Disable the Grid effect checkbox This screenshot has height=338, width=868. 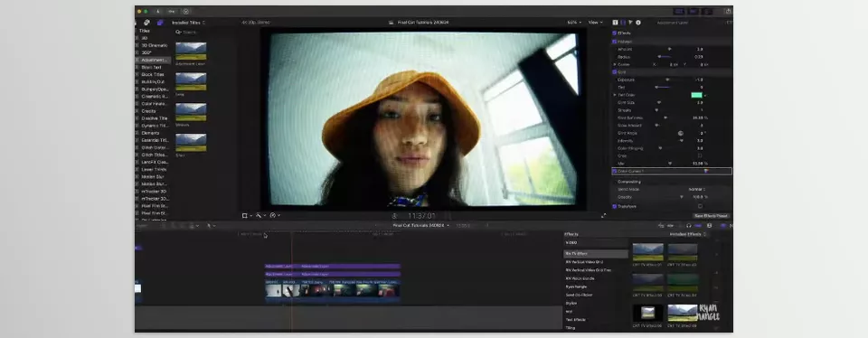coord(615,72)
